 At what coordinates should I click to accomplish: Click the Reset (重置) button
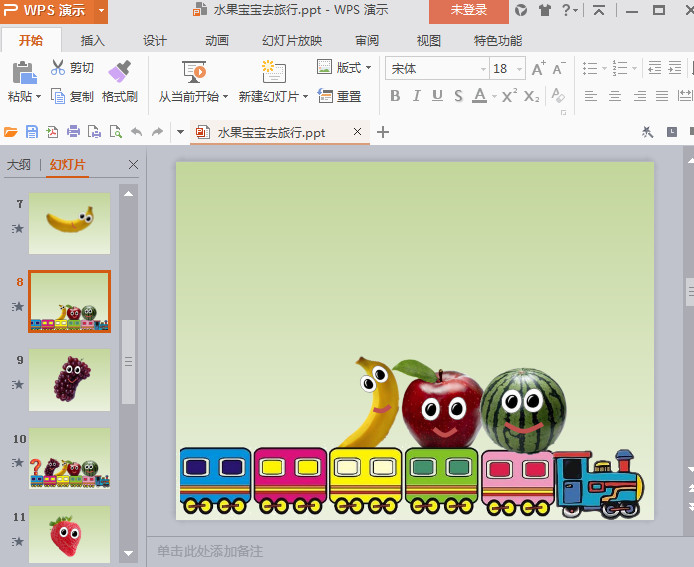click(340, 97)
